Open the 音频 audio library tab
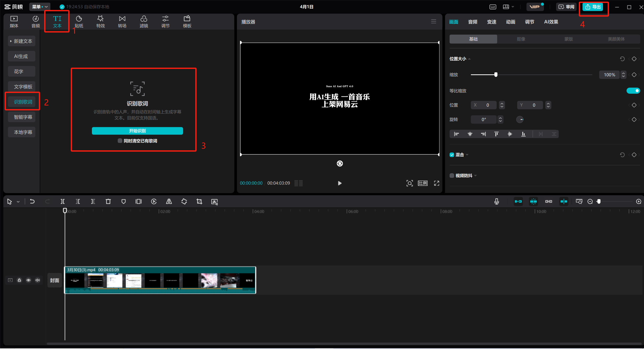 pos(36,22)
